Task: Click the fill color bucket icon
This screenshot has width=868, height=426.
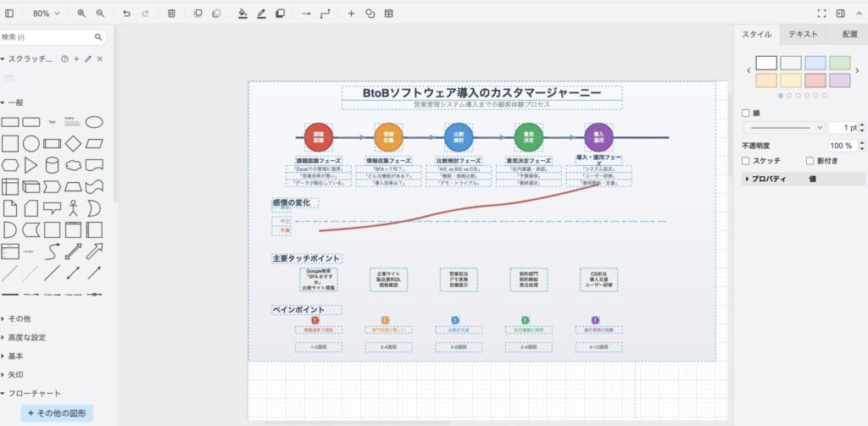Action: 242,14
